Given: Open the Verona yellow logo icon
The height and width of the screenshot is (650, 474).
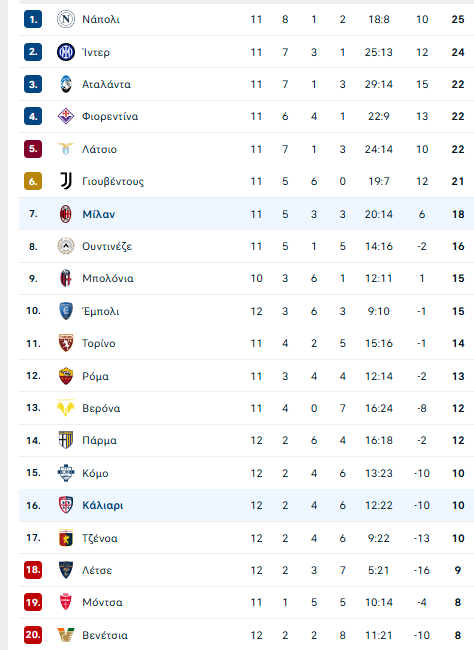Looking at the screenshot, I should (x=66, y=408).
